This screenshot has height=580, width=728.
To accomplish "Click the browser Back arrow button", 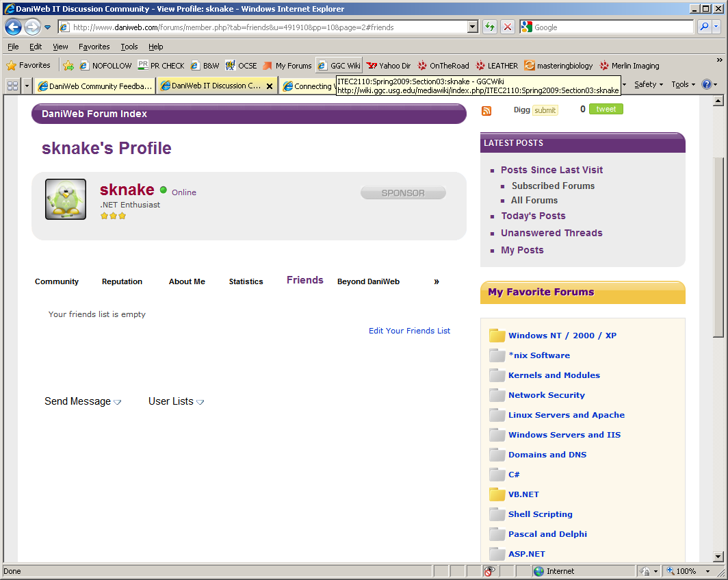I will click(14, 27).
